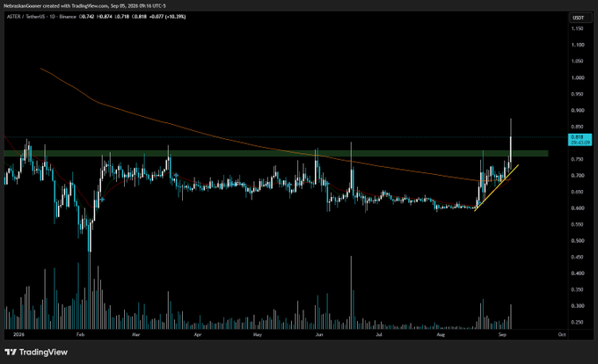Click the close value C0.818 in the legend
This screenshot has height=364, width=598.
pos(139,17)
